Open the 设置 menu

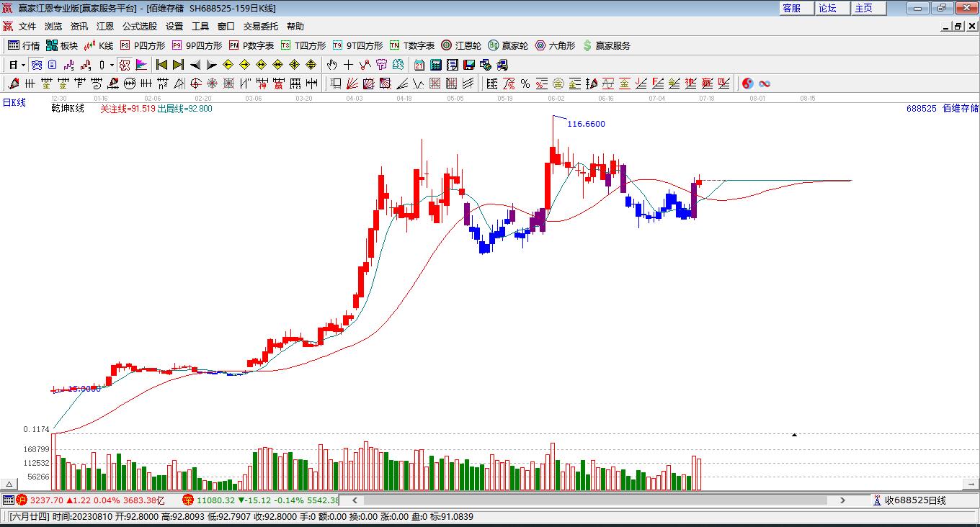[x=174, y=27]
